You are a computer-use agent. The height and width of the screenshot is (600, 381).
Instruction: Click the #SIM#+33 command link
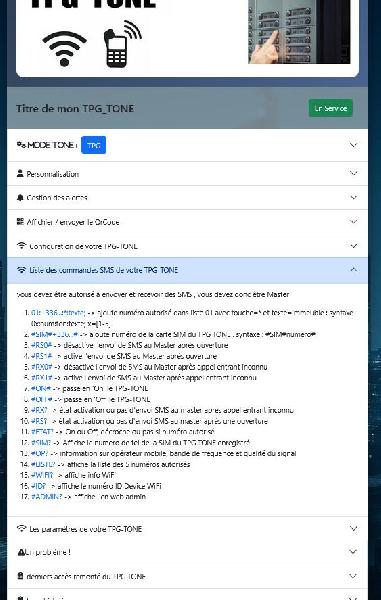(x=54, y=334)
